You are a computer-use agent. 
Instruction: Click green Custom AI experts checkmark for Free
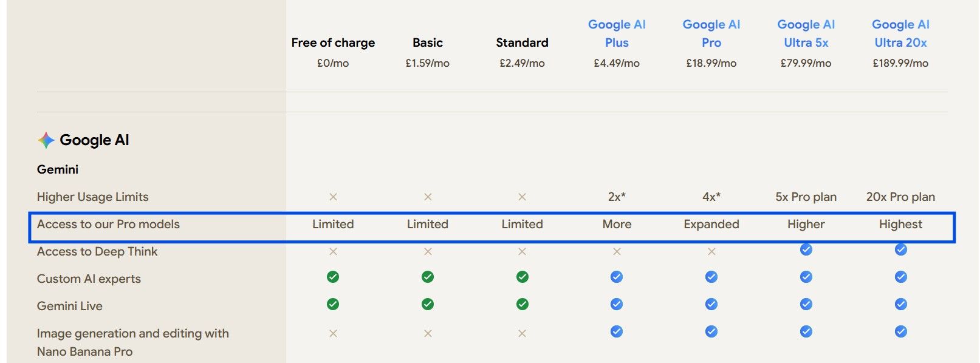click(x=333, y=277)
